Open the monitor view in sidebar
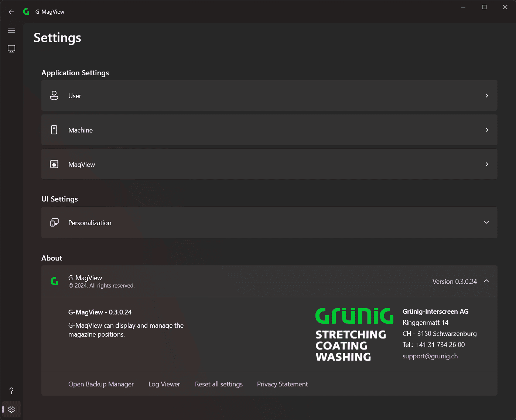This screenshot has height=420, width=516. (x=11, y=49)
